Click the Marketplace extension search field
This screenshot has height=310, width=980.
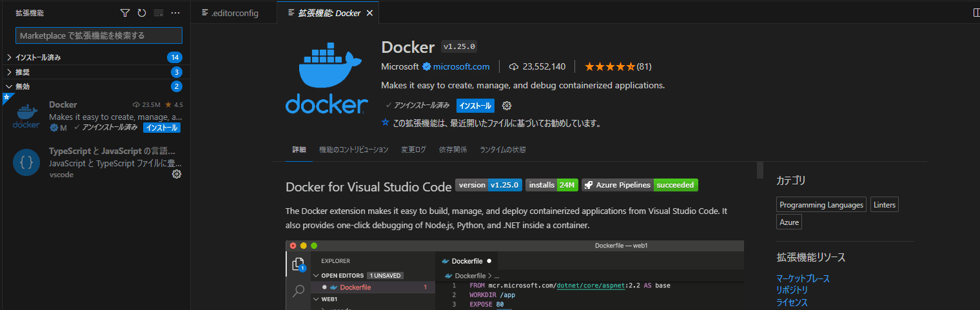pos(99,35)
